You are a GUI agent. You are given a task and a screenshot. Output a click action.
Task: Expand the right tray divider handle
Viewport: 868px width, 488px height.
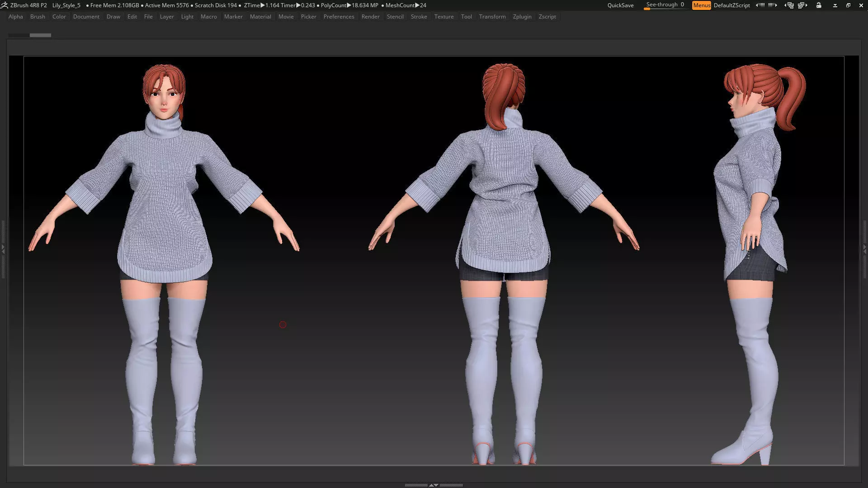tap(865, 249)
